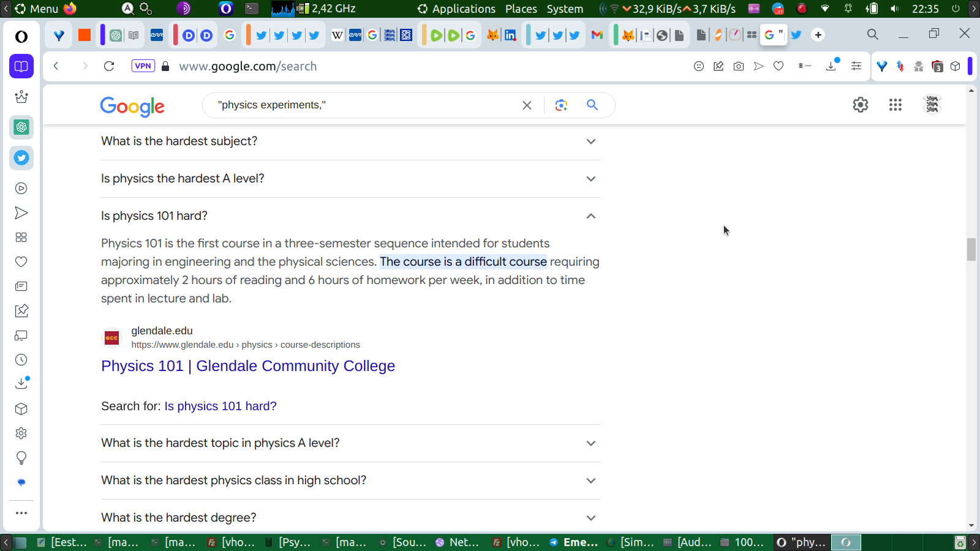This screenshot has width=980, height=551.
Task: Open Google account avatar
Action: pos(932,105)
